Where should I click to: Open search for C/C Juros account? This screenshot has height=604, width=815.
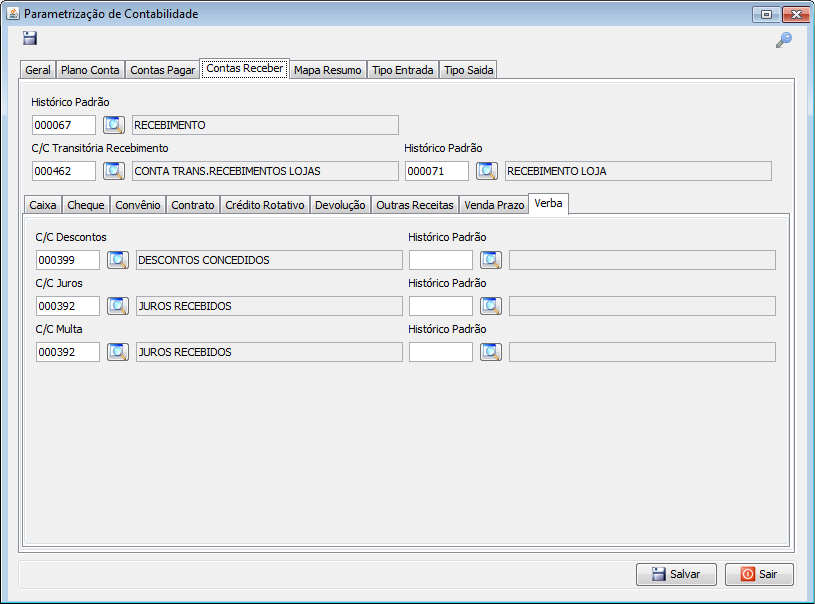(x=118, y=306)
